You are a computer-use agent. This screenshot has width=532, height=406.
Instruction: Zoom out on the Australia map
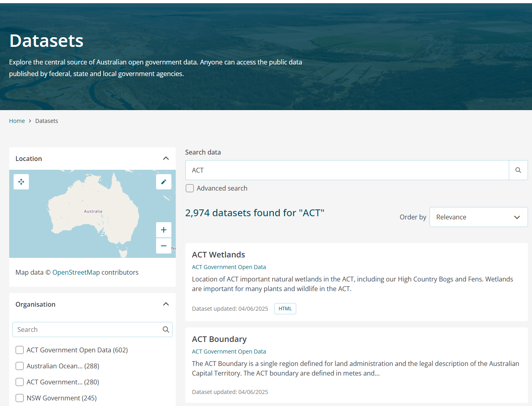tap(163, 246)
